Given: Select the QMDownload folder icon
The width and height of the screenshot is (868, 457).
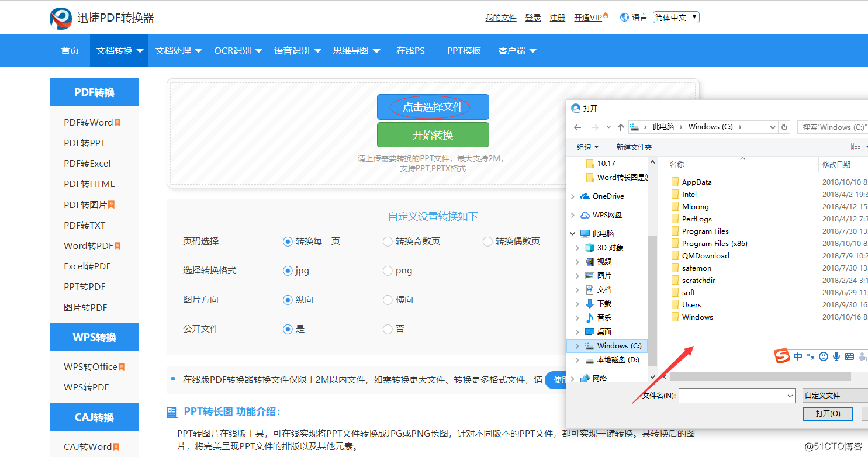Looking at the screenshot, I should tap(675, 256).
